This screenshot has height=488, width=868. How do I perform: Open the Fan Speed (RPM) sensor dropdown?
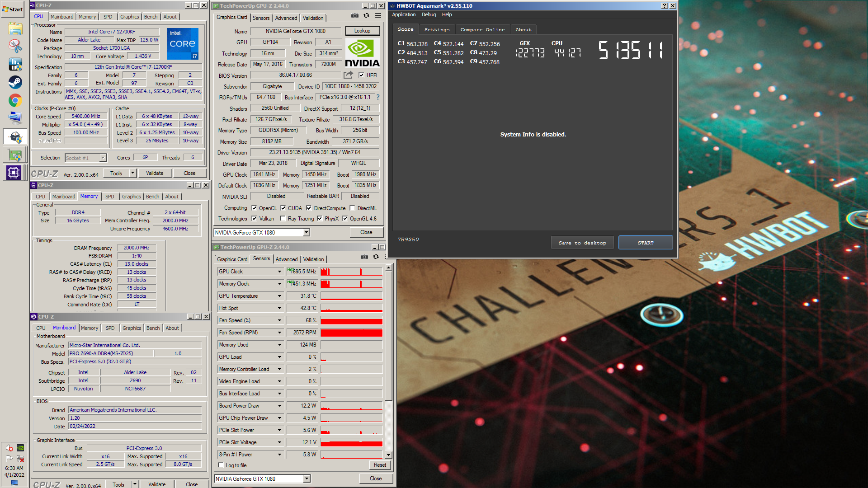(279, 333)
